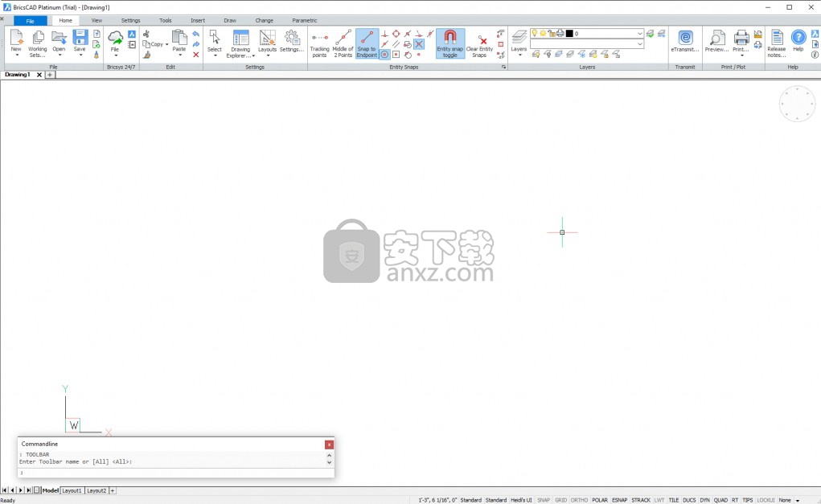Click the blue Help question icon

(x=798, y=37)
